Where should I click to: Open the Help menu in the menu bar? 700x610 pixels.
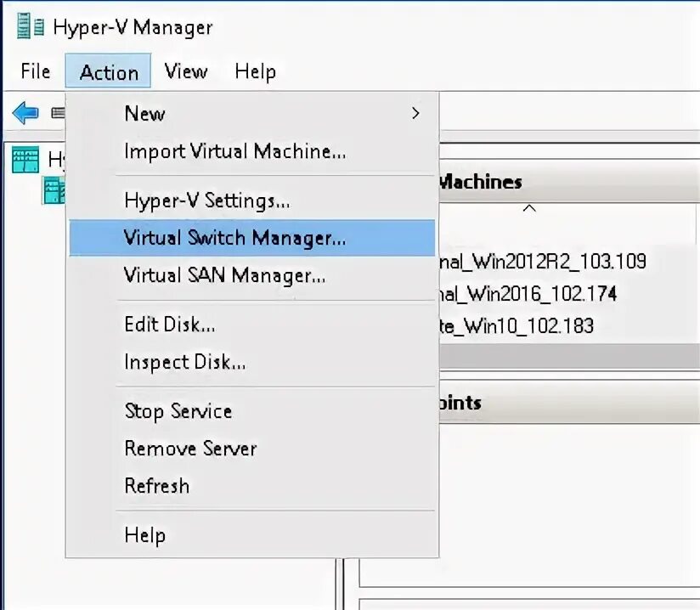[256, 71]
